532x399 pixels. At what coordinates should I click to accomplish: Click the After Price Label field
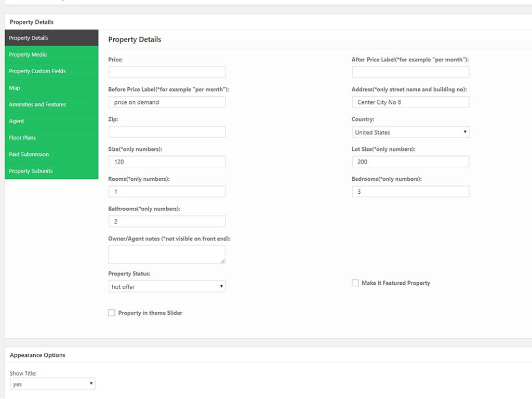(410, 72)
